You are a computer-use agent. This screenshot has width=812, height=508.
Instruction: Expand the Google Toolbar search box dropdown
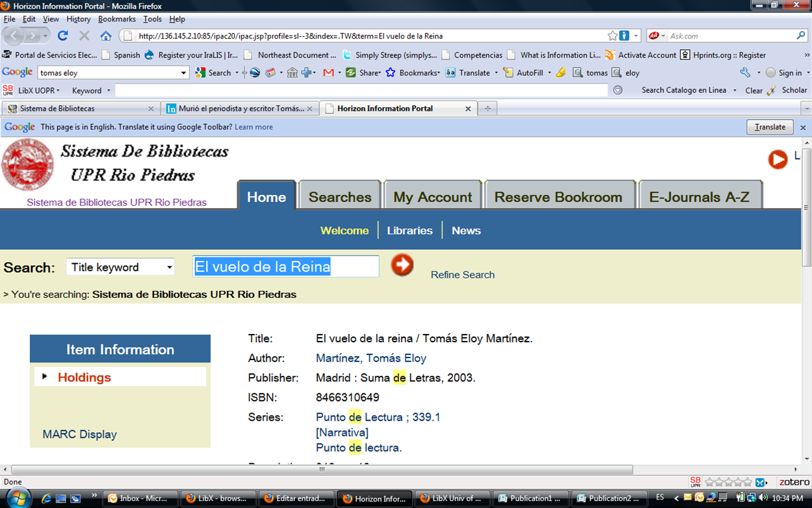[x=184, y=73]
